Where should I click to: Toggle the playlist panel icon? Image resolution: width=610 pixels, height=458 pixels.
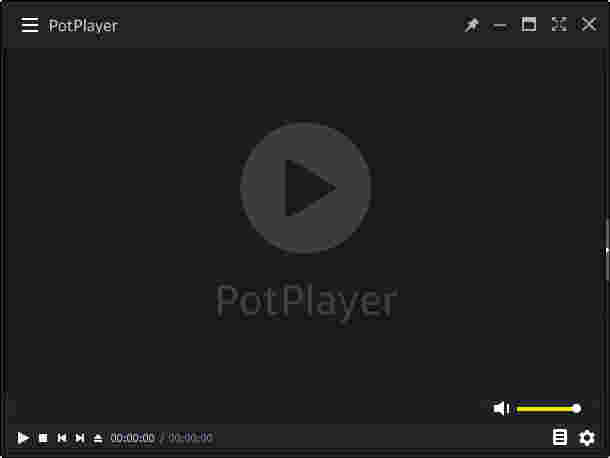pos(560,437)
